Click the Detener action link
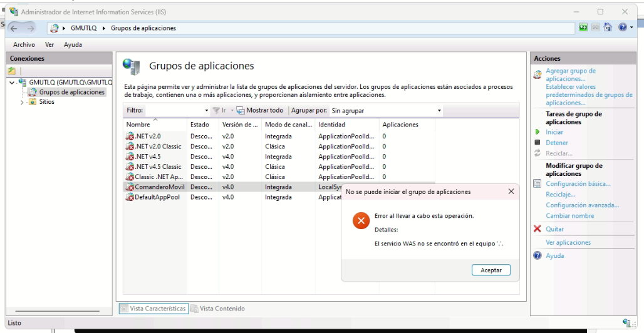Screen dimensions: 644x333 click(x=556, y=143)
